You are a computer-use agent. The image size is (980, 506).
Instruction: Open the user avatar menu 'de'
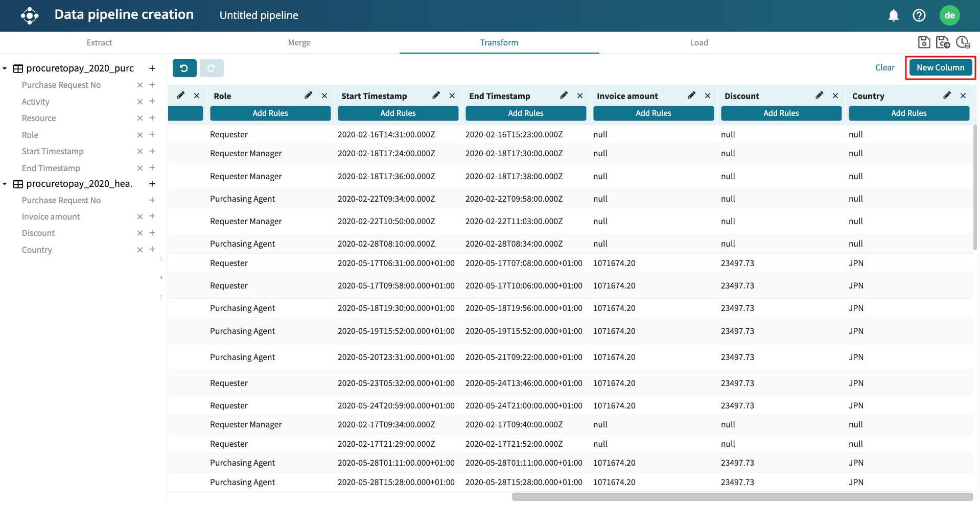click(949, 15)
